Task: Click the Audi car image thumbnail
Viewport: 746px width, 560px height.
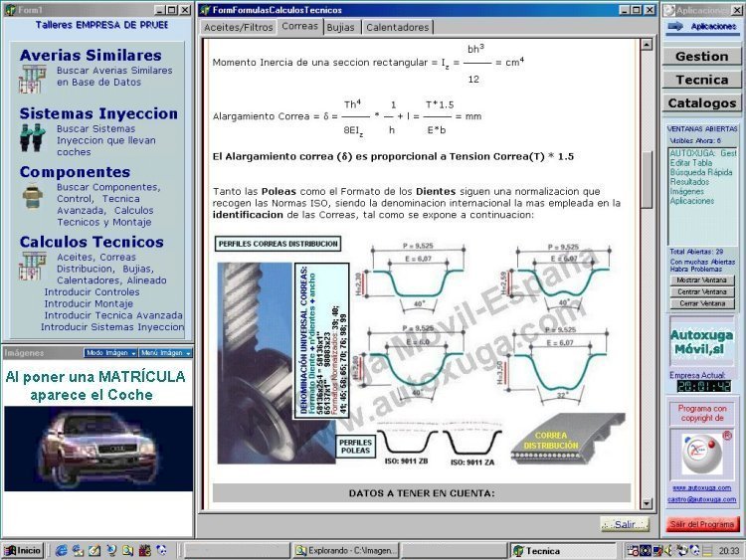Action: (x=98, y=449)
